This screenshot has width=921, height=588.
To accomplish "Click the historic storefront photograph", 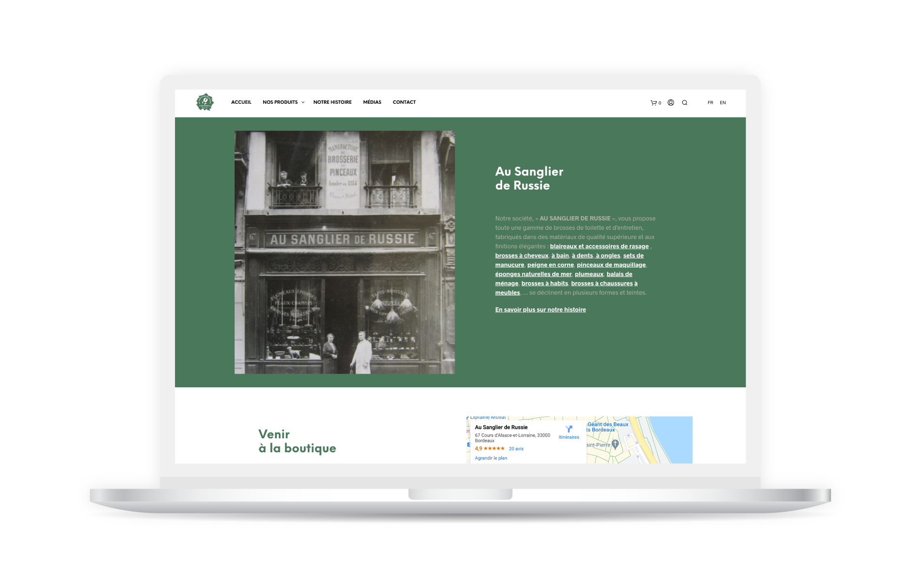I will pyautogui.click(x=345, y=252).
